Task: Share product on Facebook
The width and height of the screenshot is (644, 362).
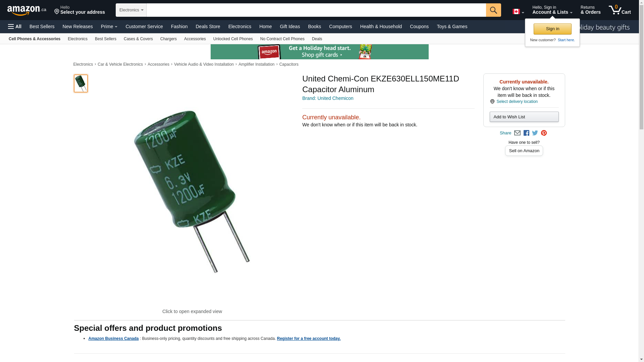Action: point(526,133)
